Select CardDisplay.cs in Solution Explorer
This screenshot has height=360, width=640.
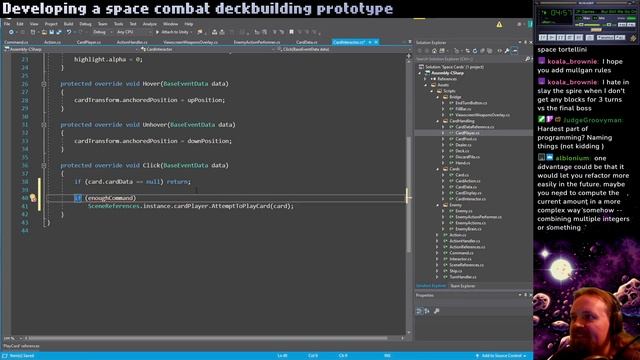click(x=468, y=193)
